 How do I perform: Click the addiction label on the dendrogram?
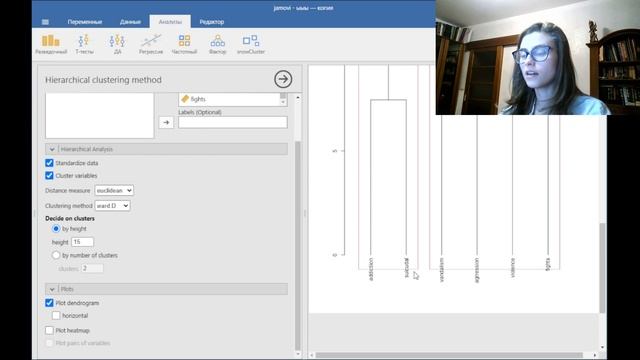(x=371, y=269)
